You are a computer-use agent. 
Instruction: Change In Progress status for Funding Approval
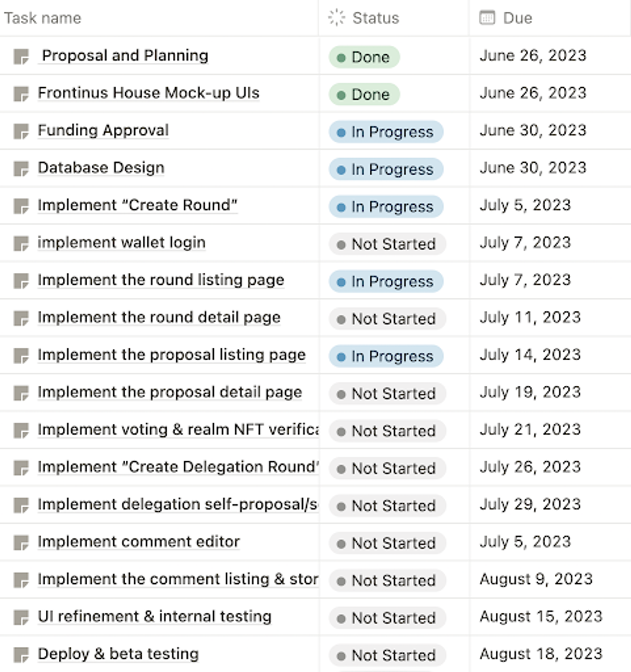(386, 132)
